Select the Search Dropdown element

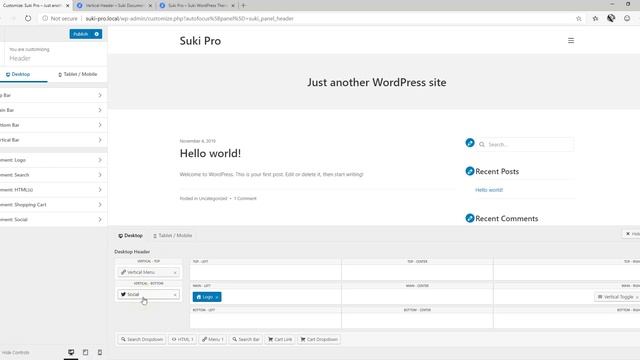pos(142,339)
